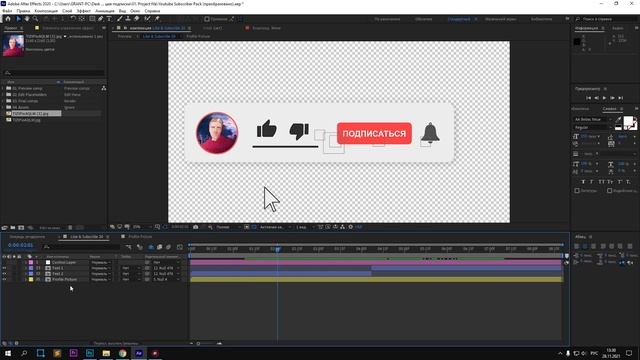
Task: Open the Windows Start menu
Action: 8,353
